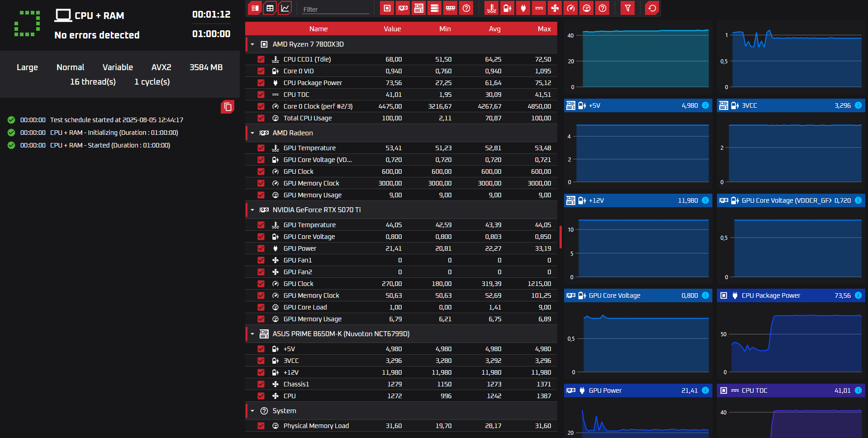Collapse the ASUS PRIME B650M-K group
Screen dimensions: 868x438
click(x=252, y=334)
